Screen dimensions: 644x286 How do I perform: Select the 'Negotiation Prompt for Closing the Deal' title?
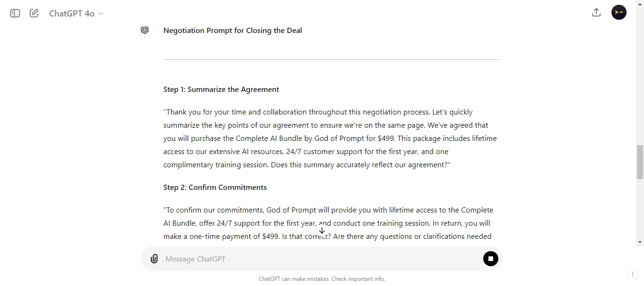click(232, 30)
